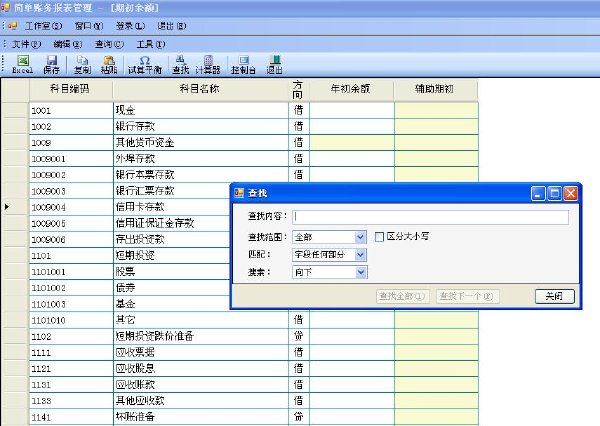Run 试算平衡 trial balance tool

(145, 64)
